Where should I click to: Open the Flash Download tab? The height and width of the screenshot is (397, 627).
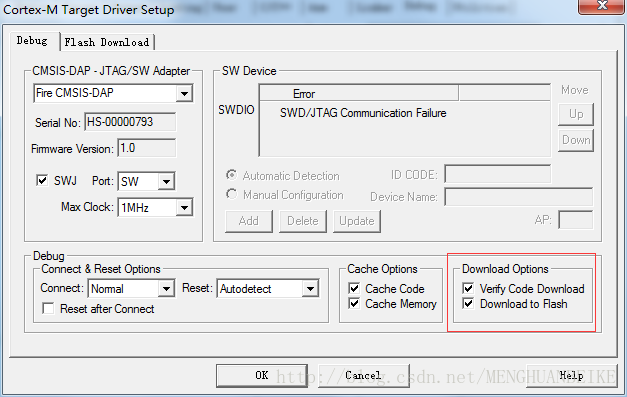tap(107, 42)
